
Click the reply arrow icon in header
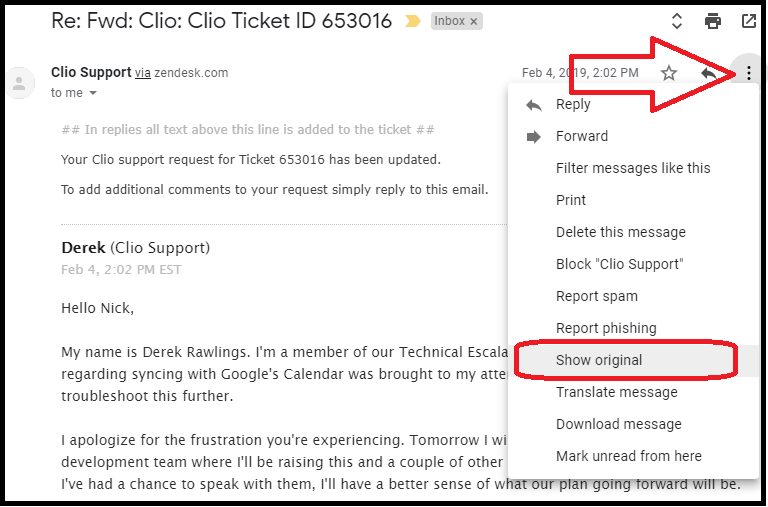(x=709, y=73)
